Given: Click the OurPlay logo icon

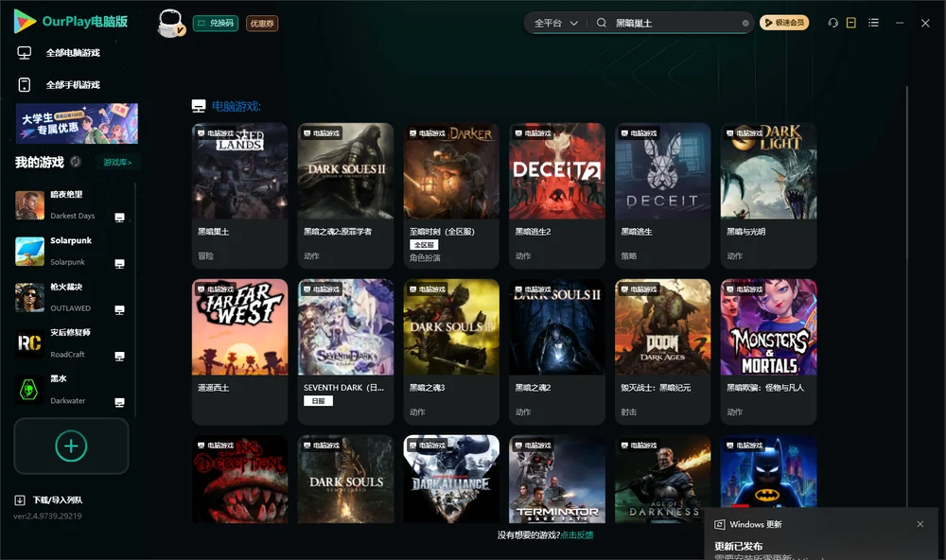Looking at the screenshot, I should click(25, 21).
